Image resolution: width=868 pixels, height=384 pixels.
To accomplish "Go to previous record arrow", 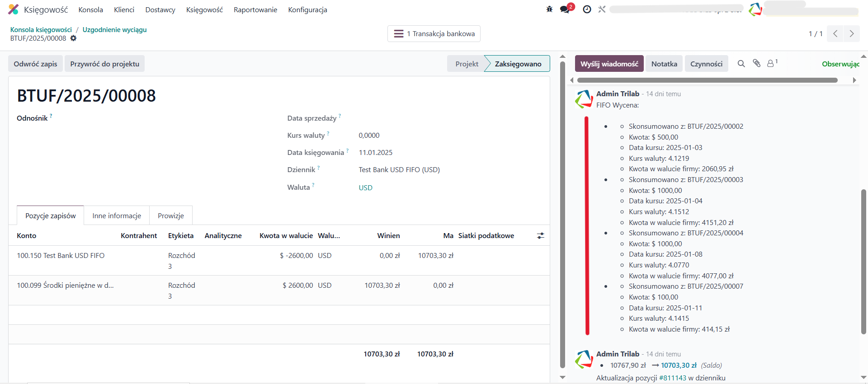I will point(835,33).
